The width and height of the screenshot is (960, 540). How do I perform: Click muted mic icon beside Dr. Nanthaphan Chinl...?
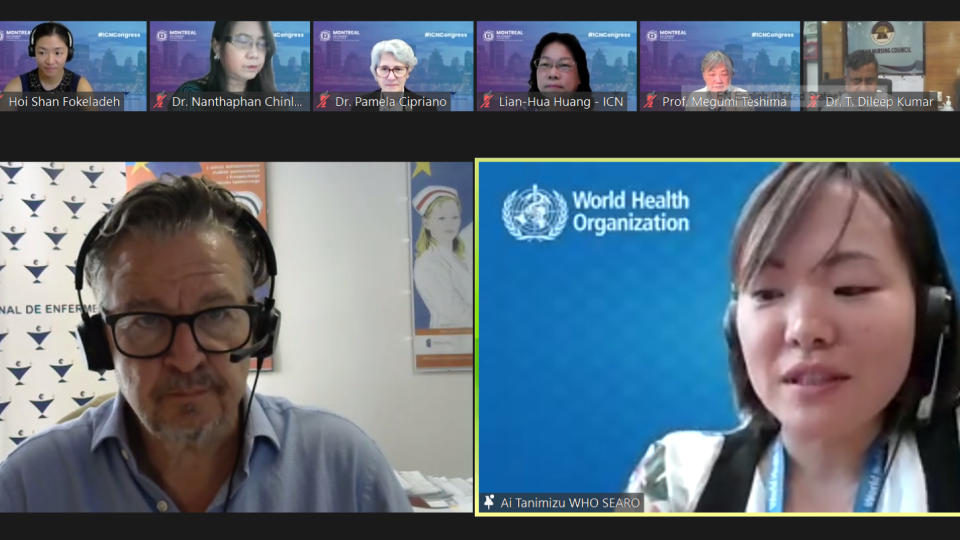click(x=160, y=101)
